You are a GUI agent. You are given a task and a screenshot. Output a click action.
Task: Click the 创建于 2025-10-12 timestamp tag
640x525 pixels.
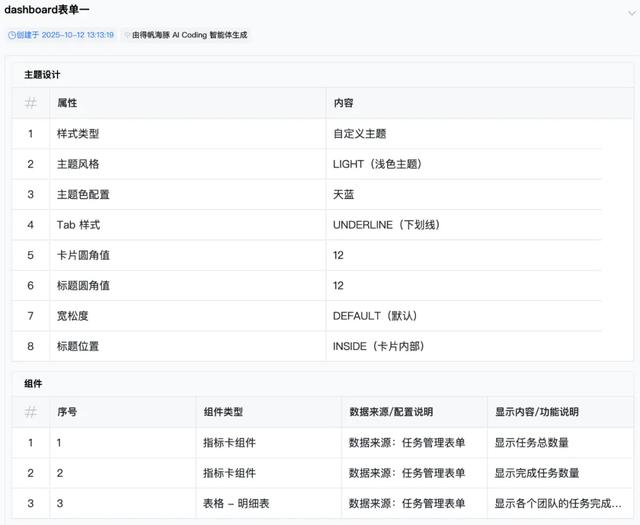[x=60, y=35]
